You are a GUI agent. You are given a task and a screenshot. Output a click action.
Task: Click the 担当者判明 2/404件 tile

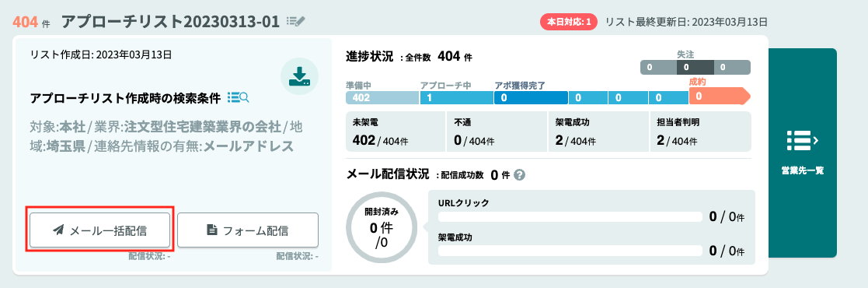point(700,132)
